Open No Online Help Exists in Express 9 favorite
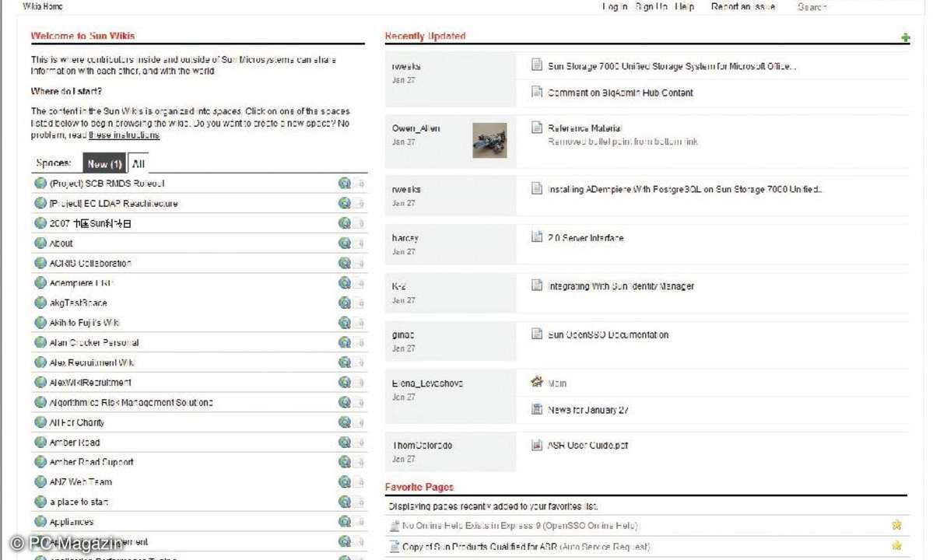933x560 pixels. [x=520, y=526]
